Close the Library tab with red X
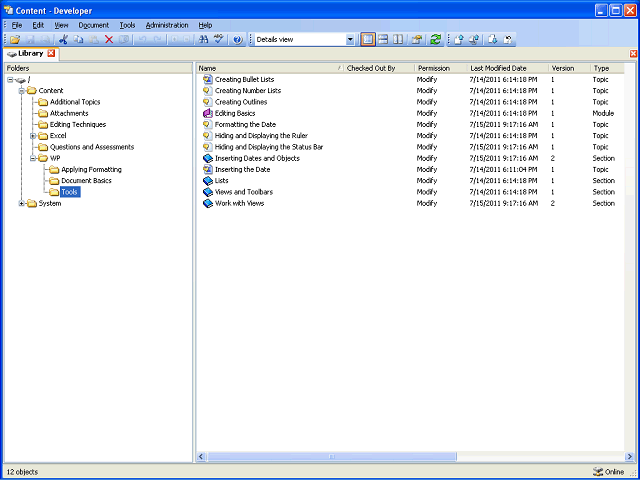Screen dimensions: 640x480 click(51, 53)
